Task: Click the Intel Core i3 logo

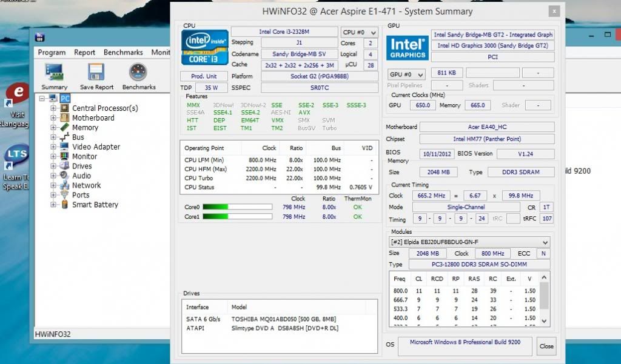Action: pyautogui.click(x=205, y=48)
